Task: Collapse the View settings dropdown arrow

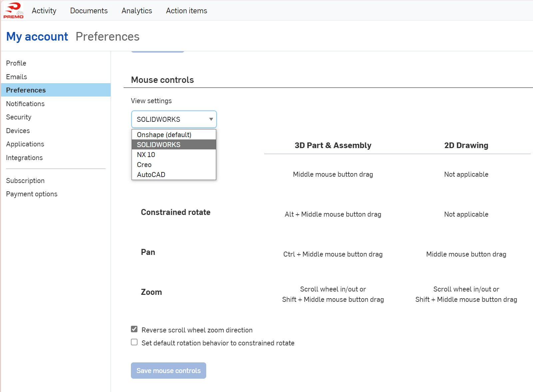Action: pyautogui.click(x=211, y=119)
